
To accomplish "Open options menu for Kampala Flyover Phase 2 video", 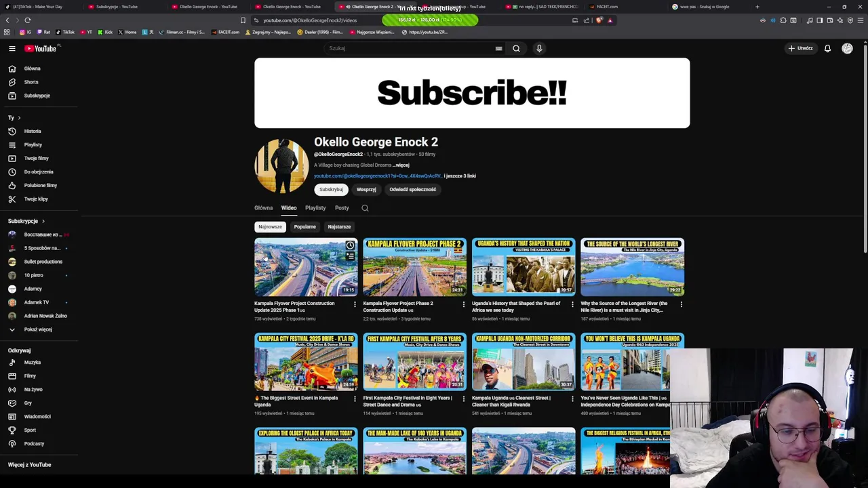I will (463, 304).
